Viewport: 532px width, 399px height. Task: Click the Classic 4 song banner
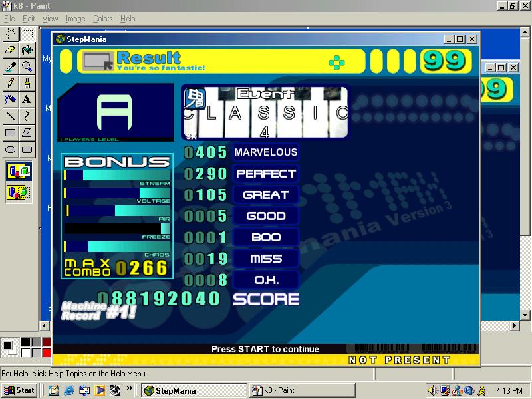tap(265, 112)
